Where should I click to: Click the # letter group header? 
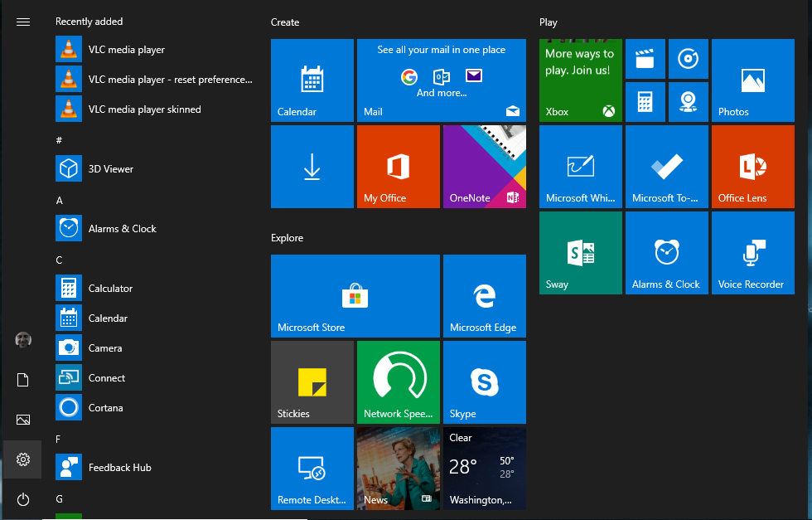[x=59, y=140]
